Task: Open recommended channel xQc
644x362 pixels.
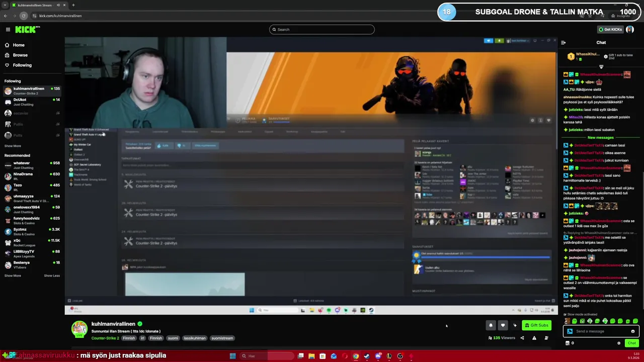Action: pyautogui.click(x=32, y=242)
